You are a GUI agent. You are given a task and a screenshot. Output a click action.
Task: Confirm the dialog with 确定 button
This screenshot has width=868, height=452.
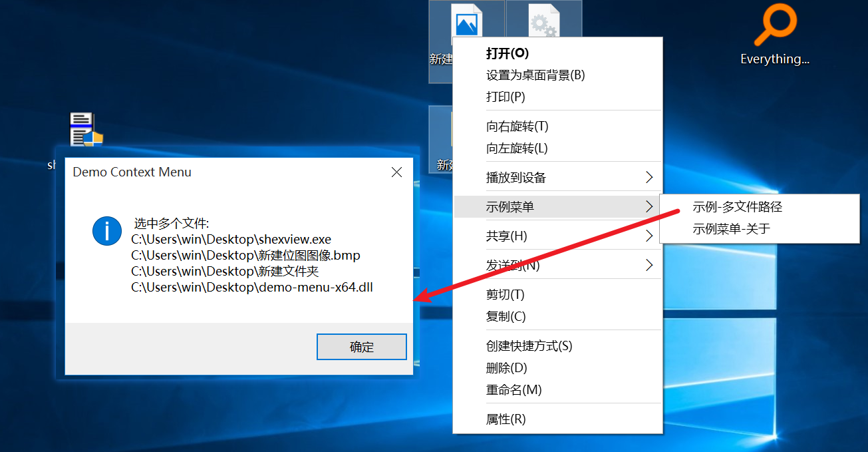(362, 347)
